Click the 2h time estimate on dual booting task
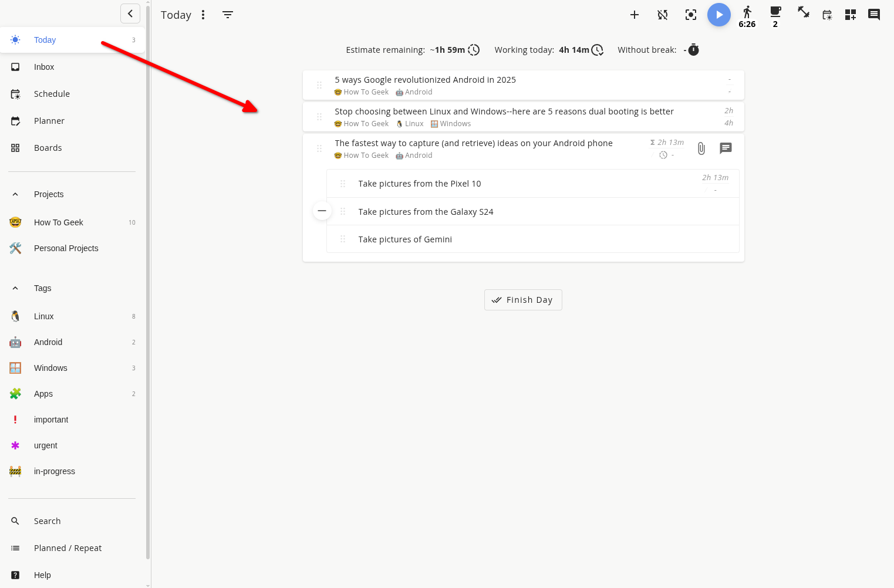 pos(728,110)
